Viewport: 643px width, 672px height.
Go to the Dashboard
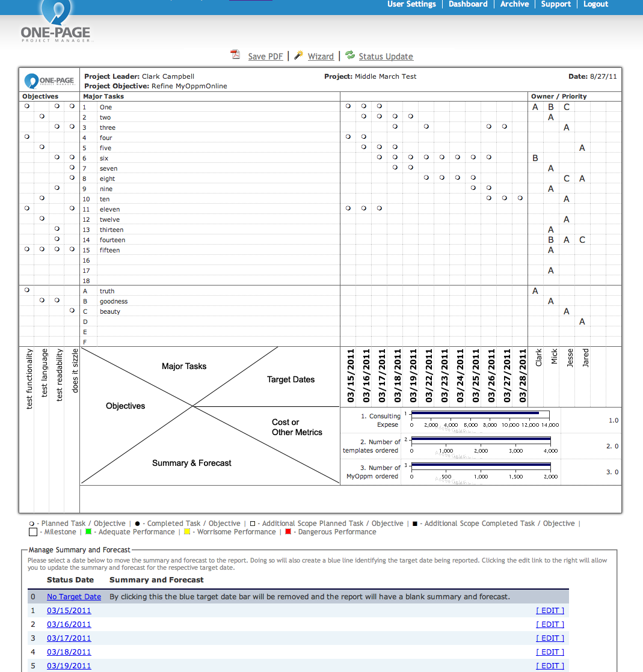[468, 4]
